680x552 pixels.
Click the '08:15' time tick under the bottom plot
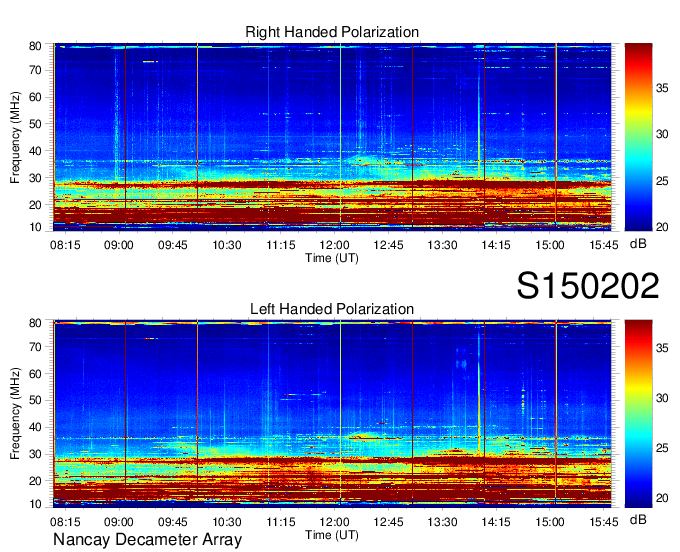(x=65, y=522)
